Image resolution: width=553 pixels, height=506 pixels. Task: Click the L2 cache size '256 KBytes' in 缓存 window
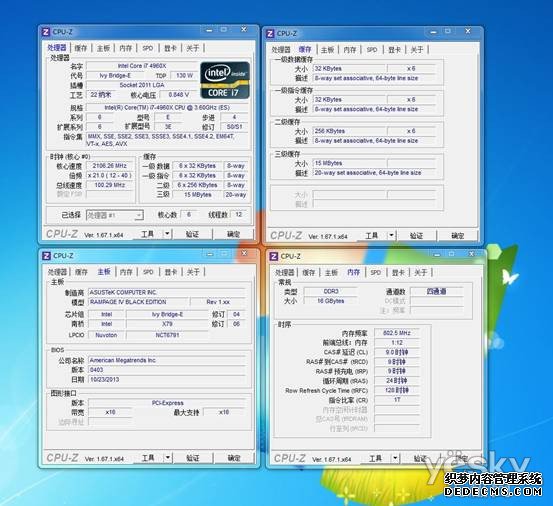point(349,131)
